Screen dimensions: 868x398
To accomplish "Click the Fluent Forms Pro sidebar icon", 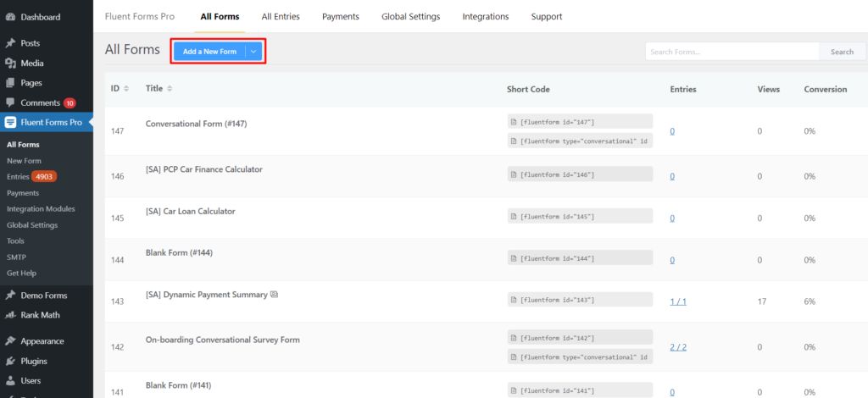I will tap(10, 122).
